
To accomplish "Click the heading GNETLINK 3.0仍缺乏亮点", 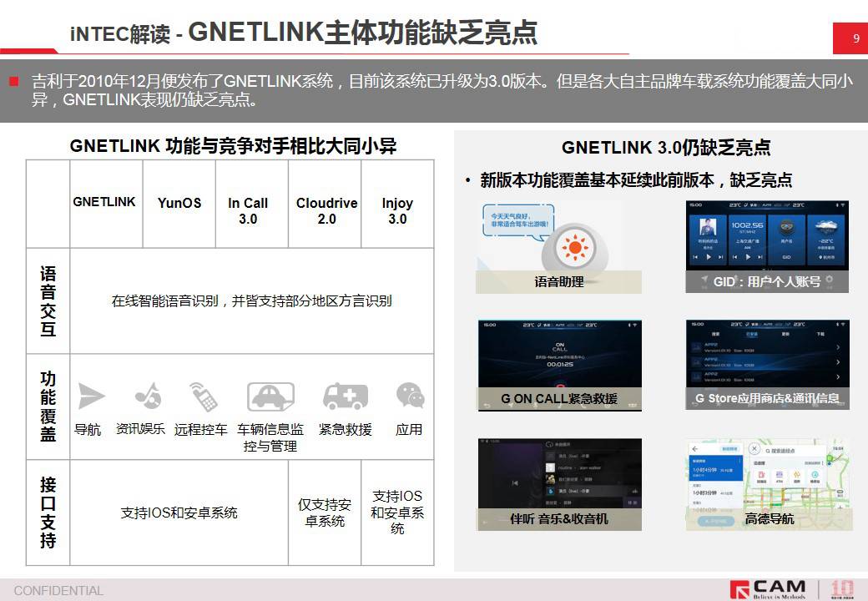I will 666,147.
